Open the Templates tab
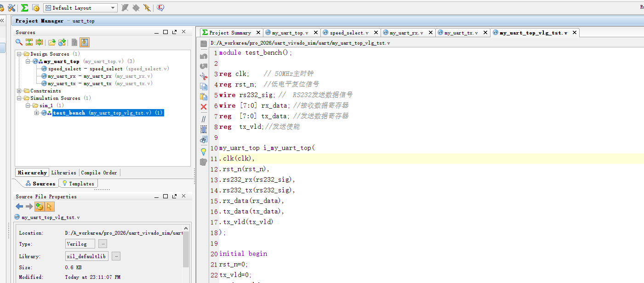 [78, 184]
